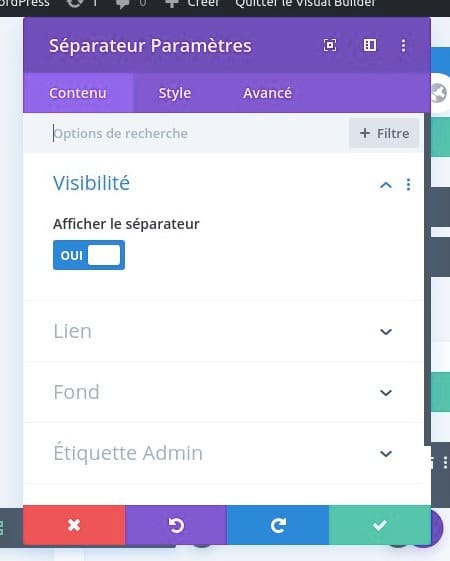Switch to the Avancé tab
The image size is (450, 561).
coord(268,93)
